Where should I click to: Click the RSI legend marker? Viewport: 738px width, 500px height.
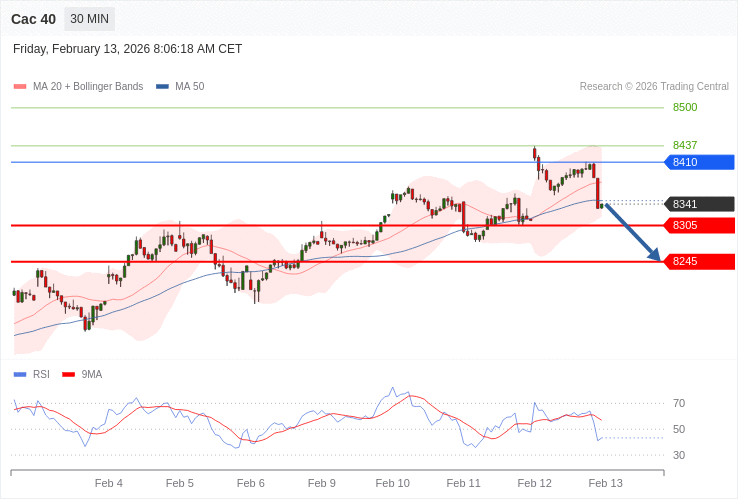point(20,375)
